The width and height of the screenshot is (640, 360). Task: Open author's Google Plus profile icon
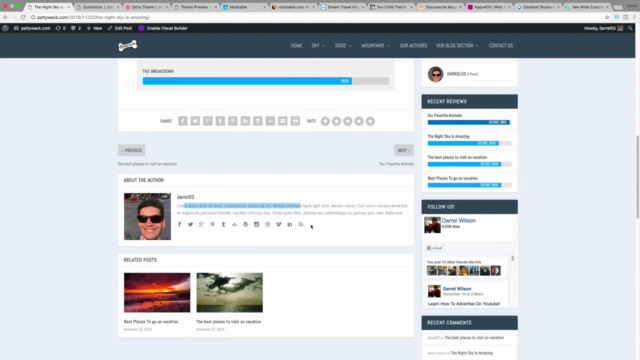tap(201, 224)
